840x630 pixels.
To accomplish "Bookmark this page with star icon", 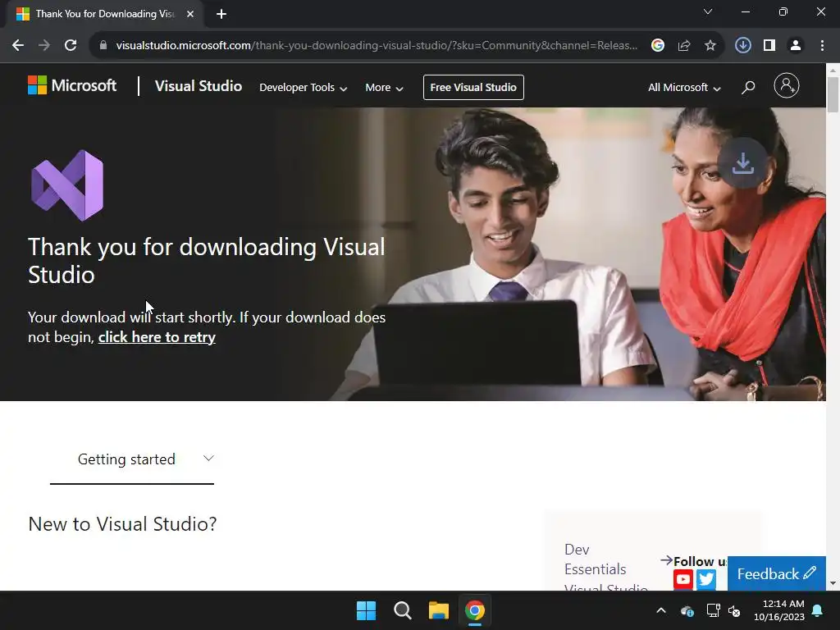I will click(710, 46).
